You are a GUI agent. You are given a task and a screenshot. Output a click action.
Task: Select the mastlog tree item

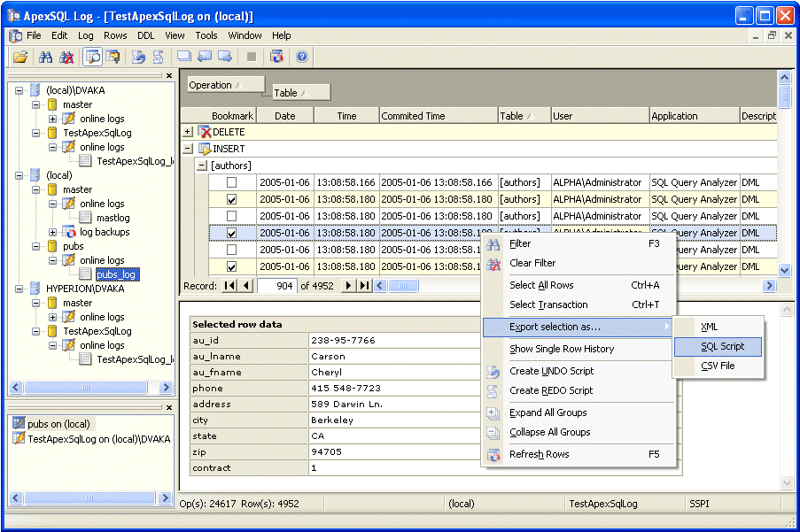(x=113, y=218)
